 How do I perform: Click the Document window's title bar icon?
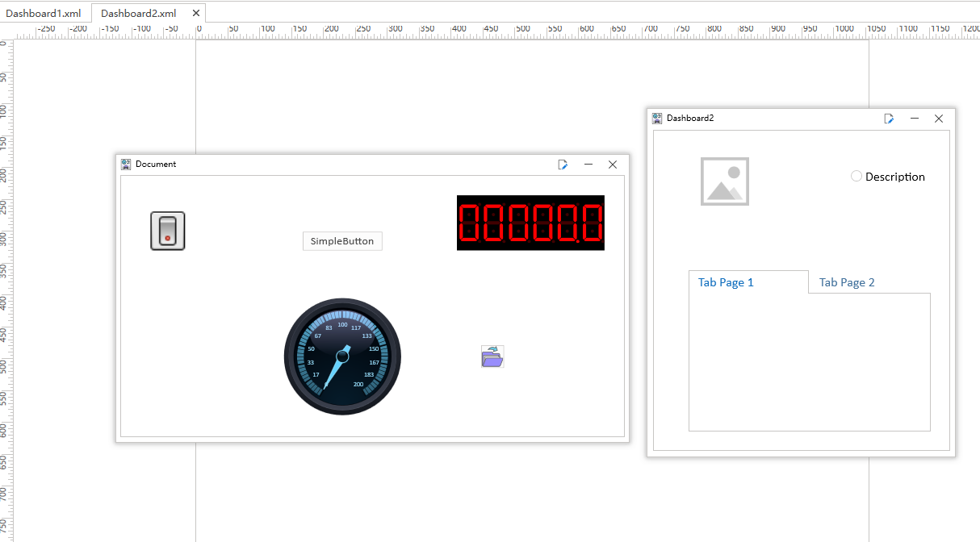coord(126,165)
